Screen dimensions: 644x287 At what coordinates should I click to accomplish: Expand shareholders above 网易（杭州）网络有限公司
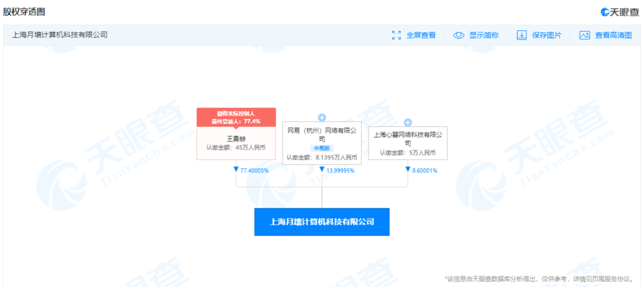coord(322,118)
